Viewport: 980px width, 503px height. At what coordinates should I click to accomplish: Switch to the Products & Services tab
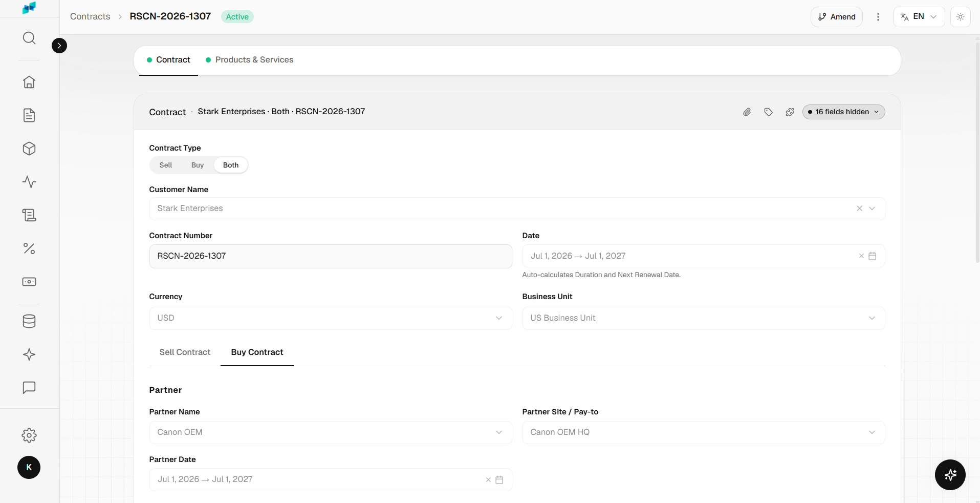(249, 60)
